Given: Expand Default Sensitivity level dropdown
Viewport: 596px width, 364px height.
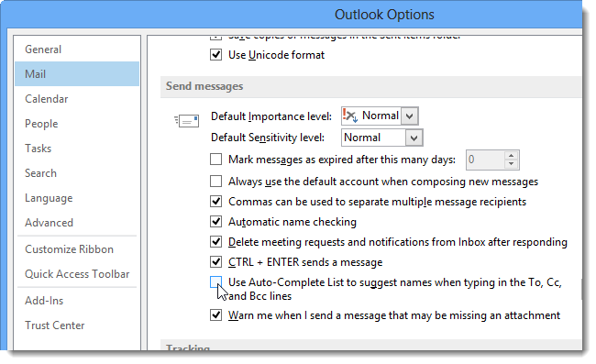Looking at the screenshot, I should pyautogui.click(x=414, y=138).
